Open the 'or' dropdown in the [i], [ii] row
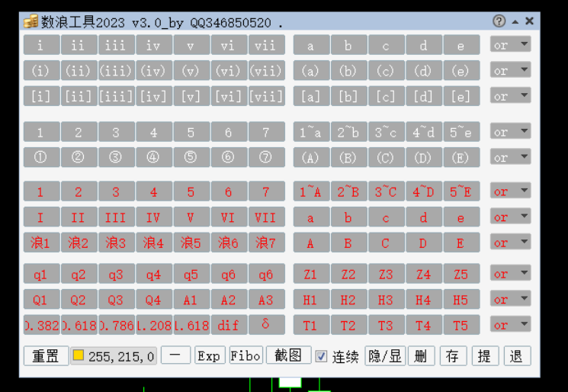Image resolution: width=568 pixels, height=392 pixels. click(510, 96)
